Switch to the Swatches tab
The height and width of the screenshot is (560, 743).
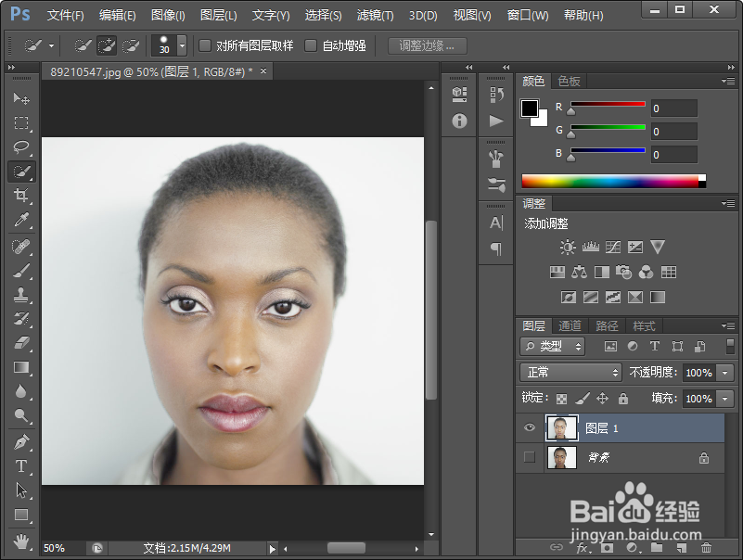click(570, 81)
